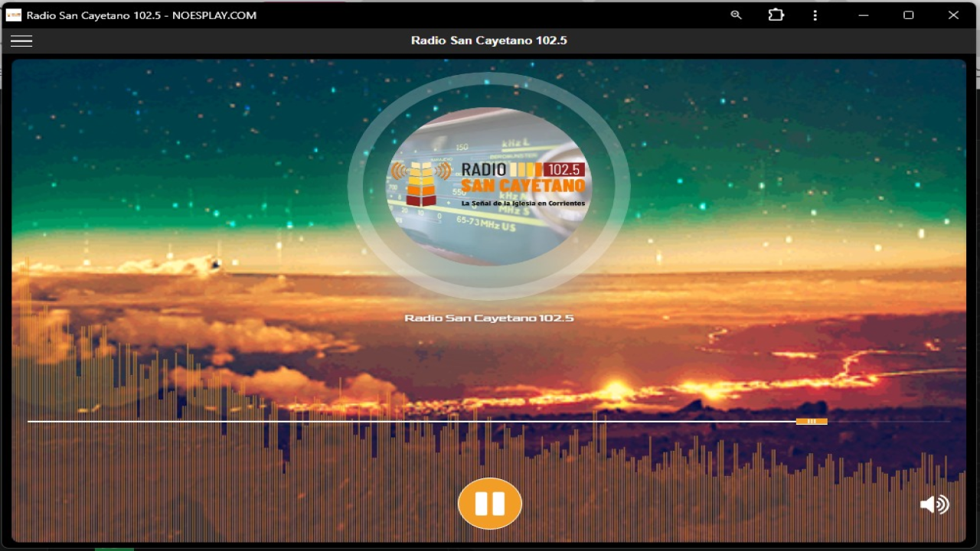Open the hamburger navigation menu
Image resolution: width=980 pixels, height=551 pixels.
(21, 41)
